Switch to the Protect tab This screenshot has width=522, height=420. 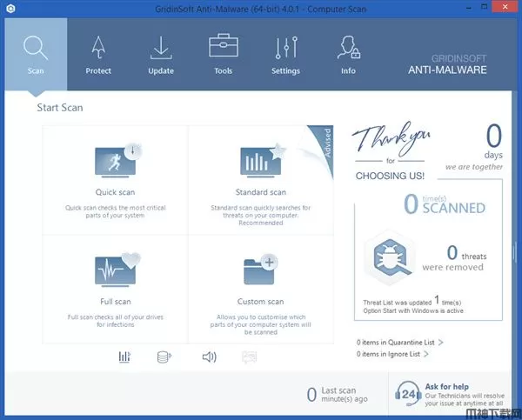(98, 54)
